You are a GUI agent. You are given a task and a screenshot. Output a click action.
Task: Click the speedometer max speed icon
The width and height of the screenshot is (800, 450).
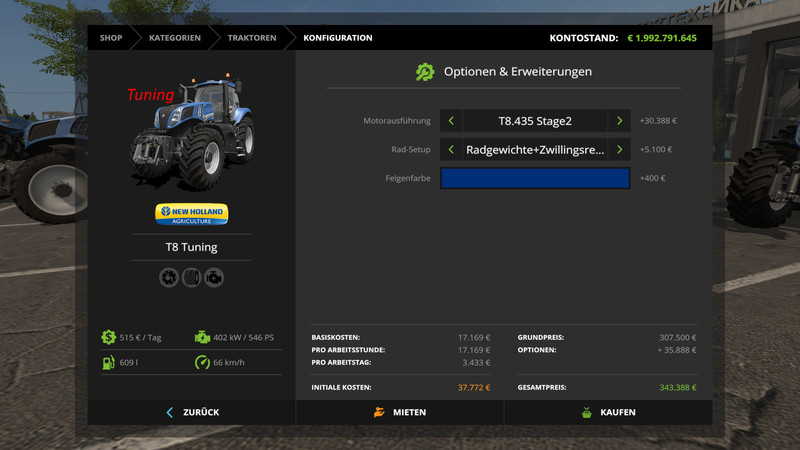click(202, 362)
